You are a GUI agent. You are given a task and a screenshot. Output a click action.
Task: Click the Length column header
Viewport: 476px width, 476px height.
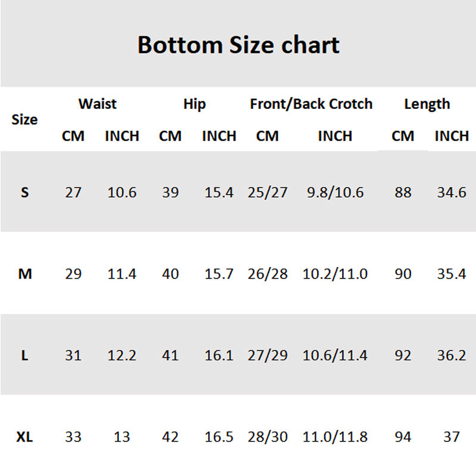(427, 104)
